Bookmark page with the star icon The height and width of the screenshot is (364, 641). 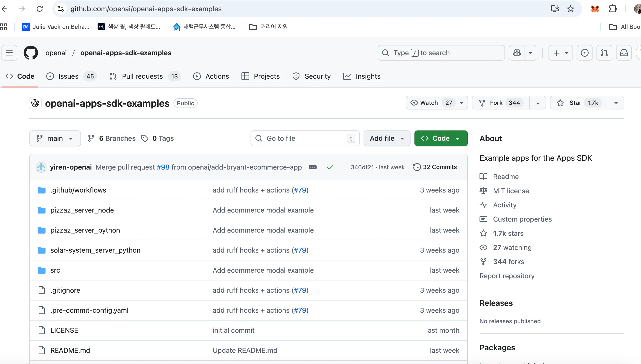(571, 9)
